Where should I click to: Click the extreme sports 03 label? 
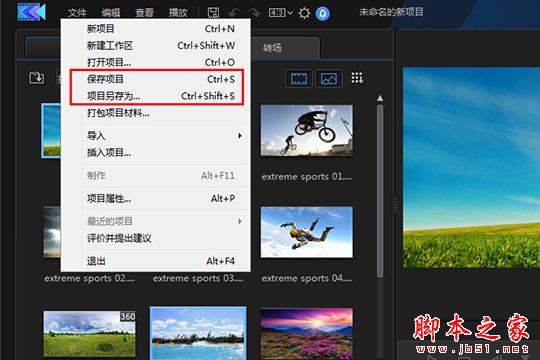click(x=198, y=278)
